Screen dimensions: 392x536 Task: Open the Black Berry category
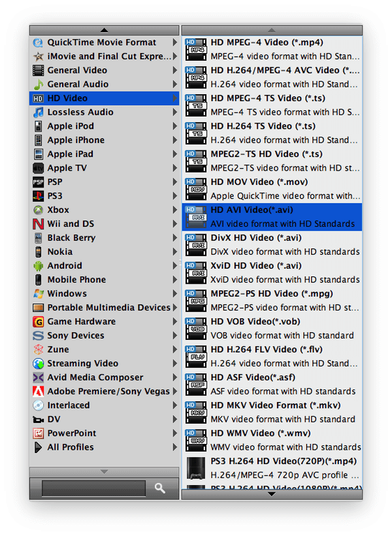point(105,238)
